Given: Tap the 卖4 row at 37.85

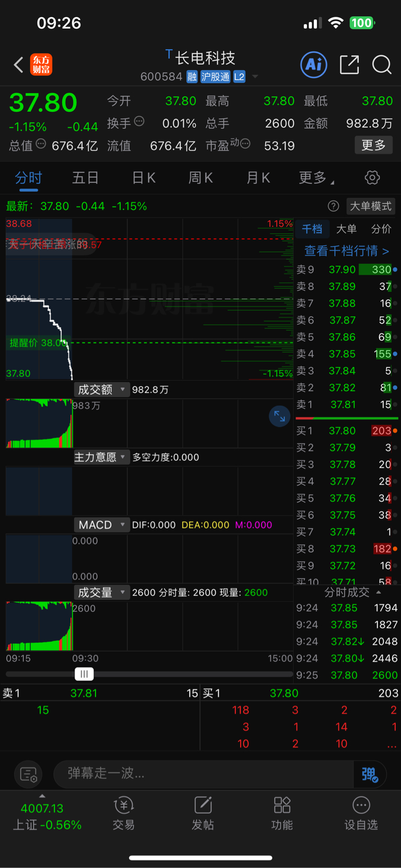Looking at the screenshot, I should [x=347, y=354].
